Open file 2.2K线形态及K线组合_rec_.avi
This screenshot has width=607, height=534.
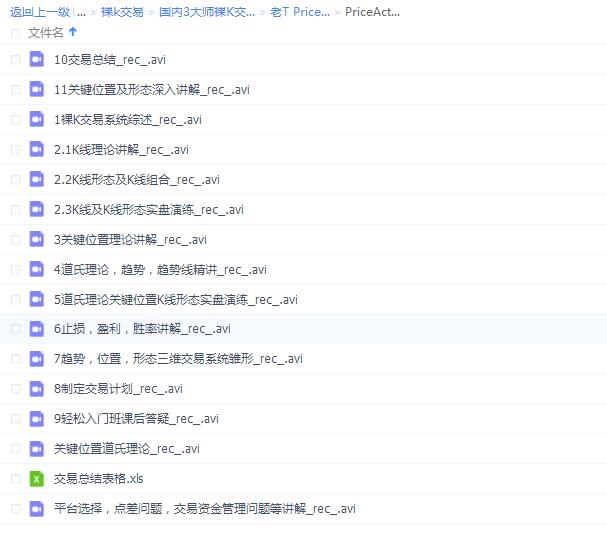137,180
